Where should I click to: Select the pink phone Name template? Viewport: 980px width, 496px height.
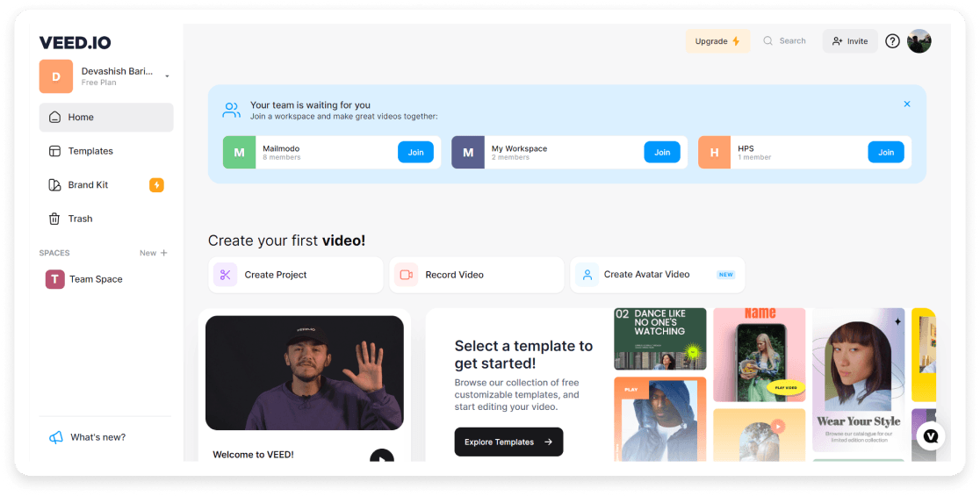coord(760,355)
